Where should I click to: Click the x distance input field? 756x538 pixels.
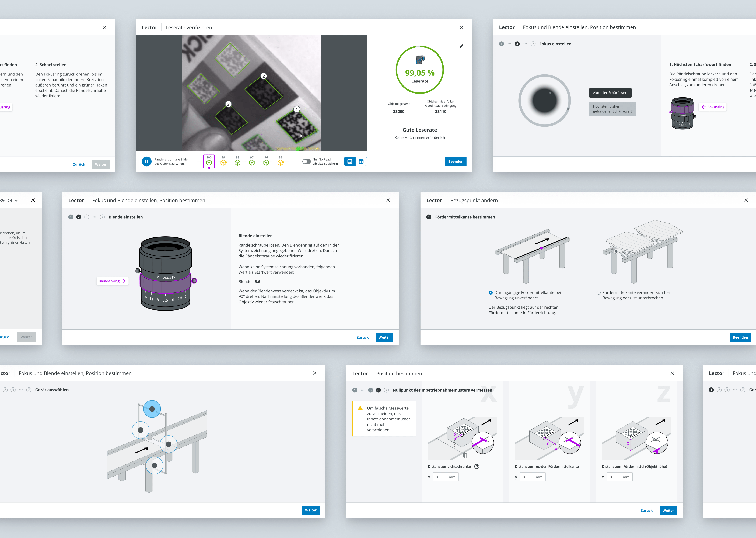click(x=446, y=477)
